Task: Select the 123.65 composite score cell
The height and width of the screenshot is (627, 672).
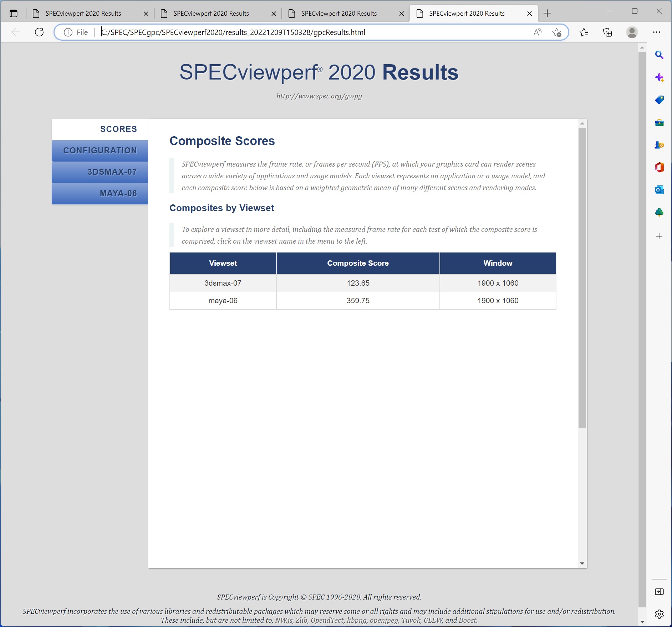Action: [x=358, y=283]
